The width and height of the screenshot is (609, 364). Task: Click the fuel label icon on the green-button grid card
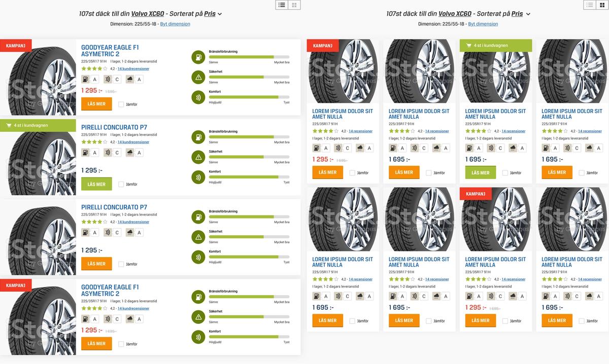[469, 148]
